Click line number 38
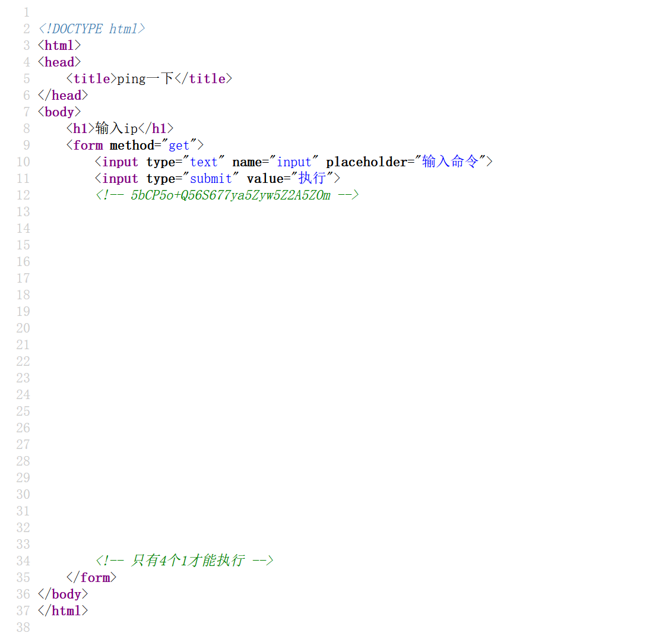The height and width of the screenshot is (639, 672). click(23, 628)
